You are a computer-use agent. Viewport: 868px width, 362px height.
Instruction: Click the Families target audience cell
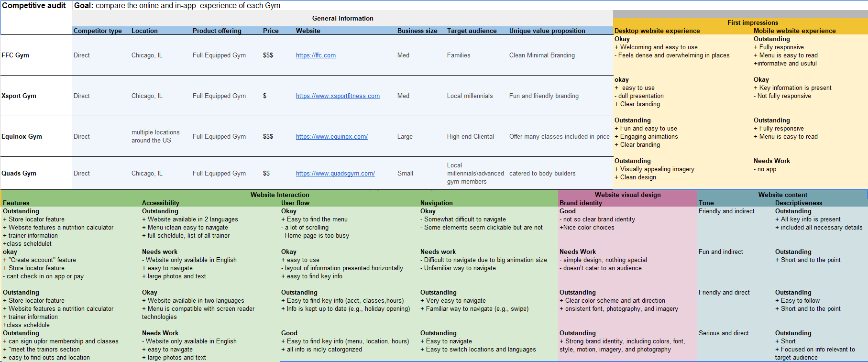coord(459,55)
